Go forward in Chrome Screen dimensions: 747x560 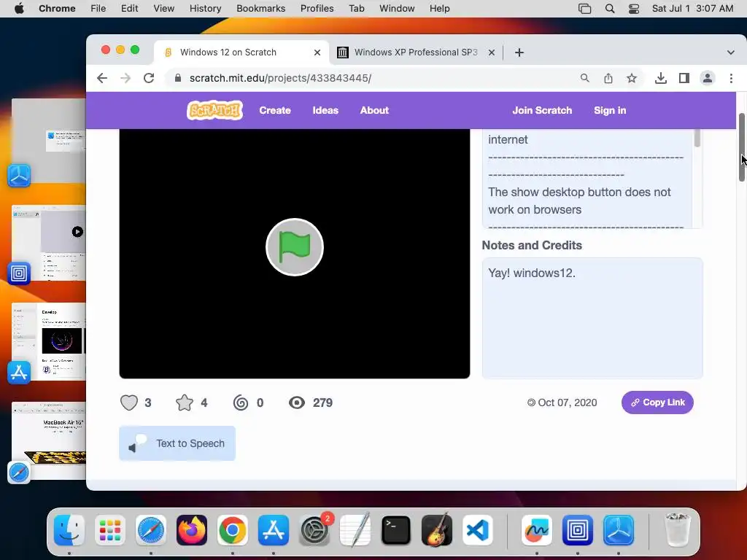click(x=125, y=78)
